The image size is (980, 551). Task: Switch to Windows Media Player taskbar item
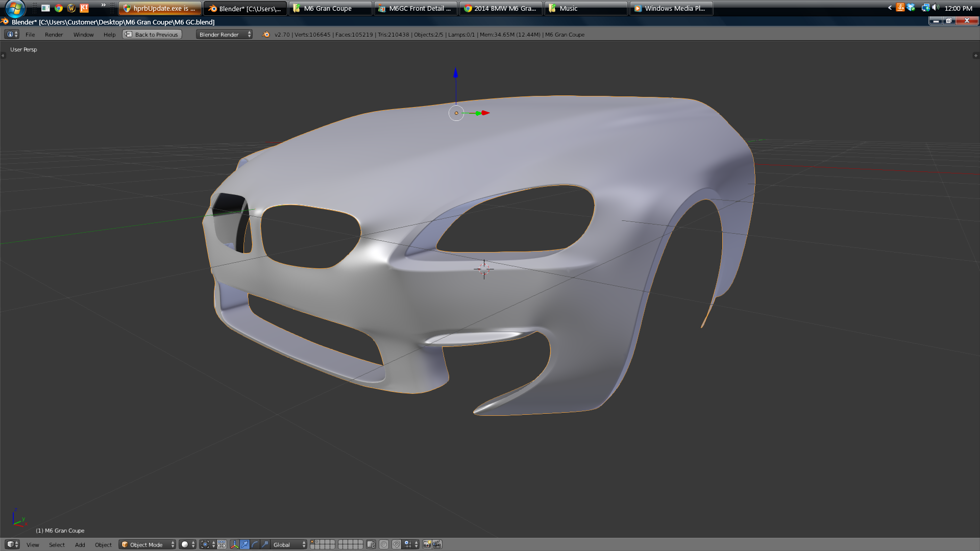pos(671,8)
